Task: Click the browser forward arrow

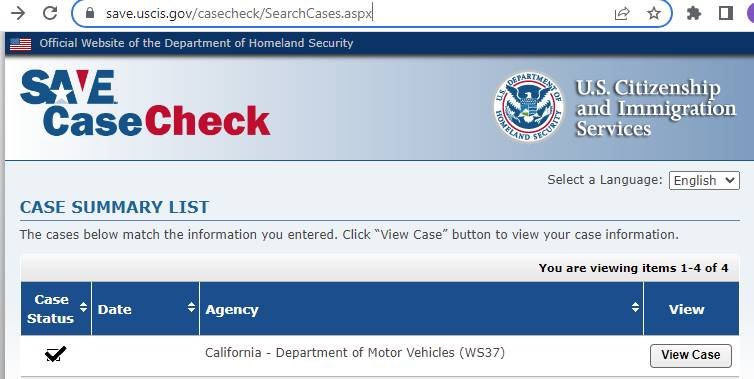Action: pyautogui.click(x=18, y=13)
